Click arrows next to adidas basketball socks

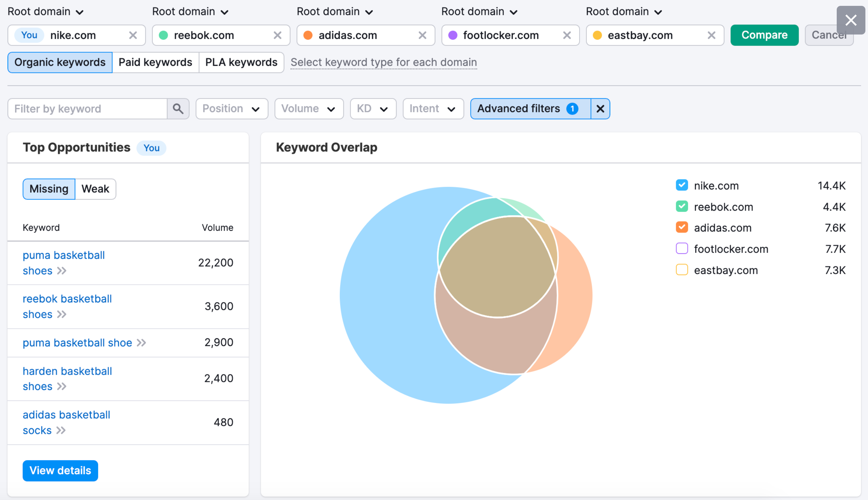pyautogui.click(x=61, y=430)
